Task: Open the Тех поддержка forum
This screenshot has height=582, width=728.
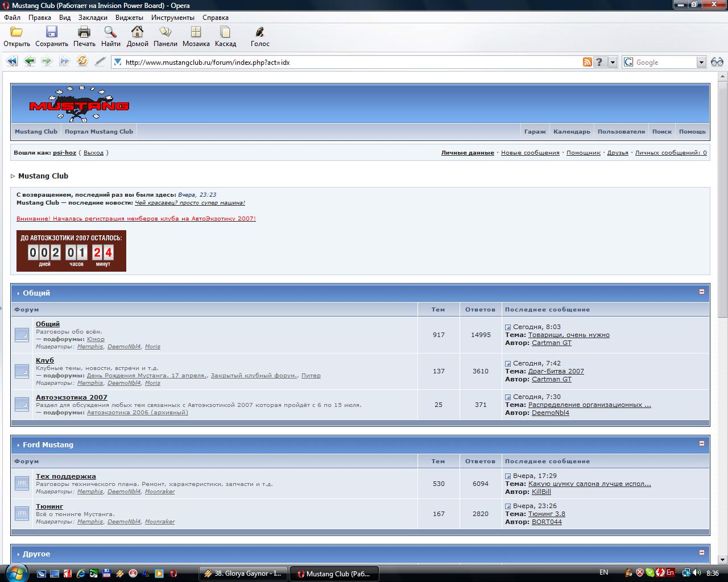Action: [66, 476]
